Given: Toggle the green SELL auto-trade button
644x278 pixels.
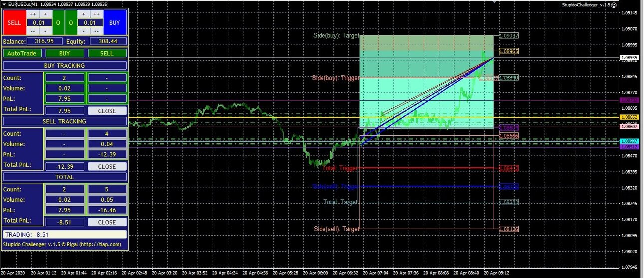Looking at the screenshot, I should tap(107, 53).
